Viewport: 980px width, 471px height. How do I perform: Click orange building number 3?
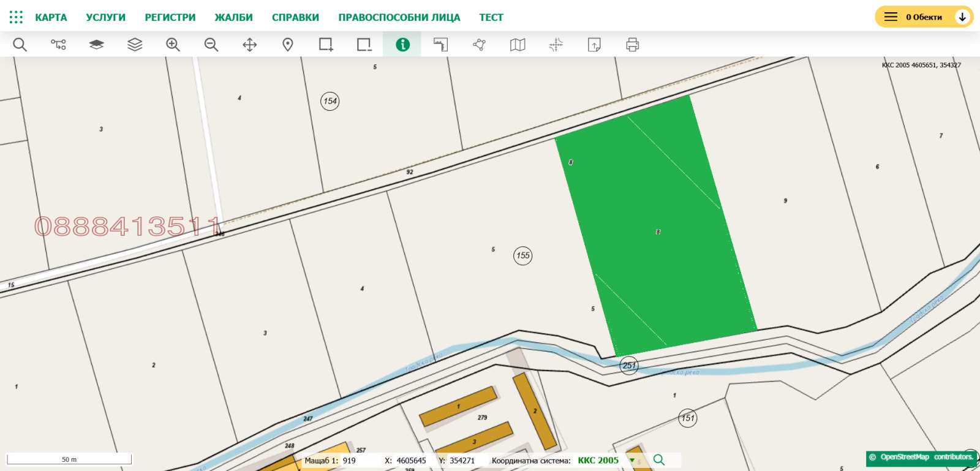474,442
